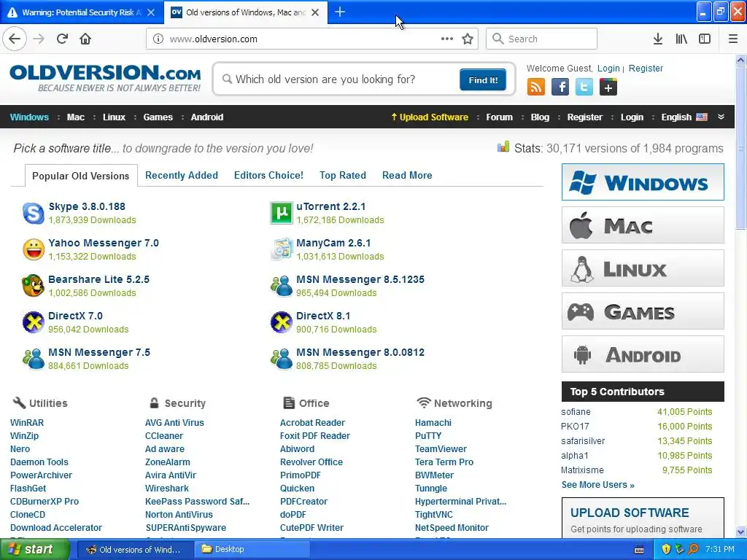Open the Windows Start button

tap(35, 549)
